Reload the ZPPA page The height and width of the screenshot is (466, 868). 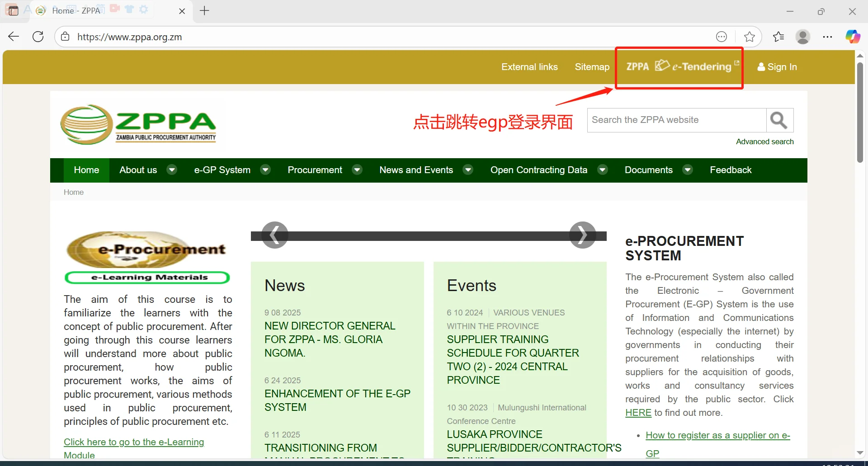click(38, 37)
